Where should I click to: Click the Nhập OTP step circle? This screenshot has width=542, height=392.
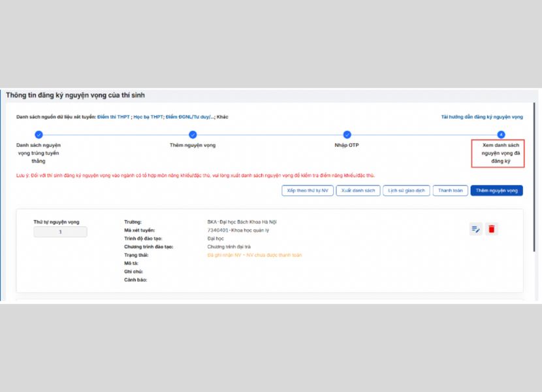347,135
